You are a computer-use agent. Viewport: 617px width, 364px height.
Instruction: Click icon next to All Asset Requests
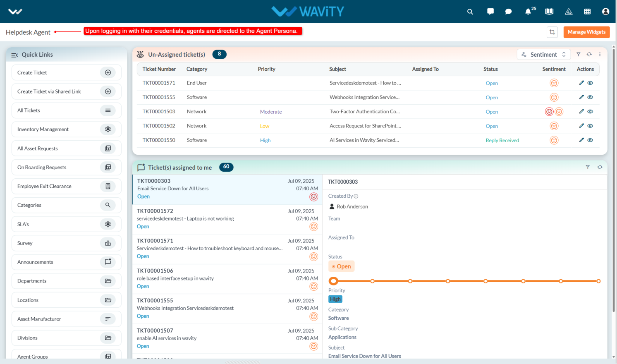(108, 148)
